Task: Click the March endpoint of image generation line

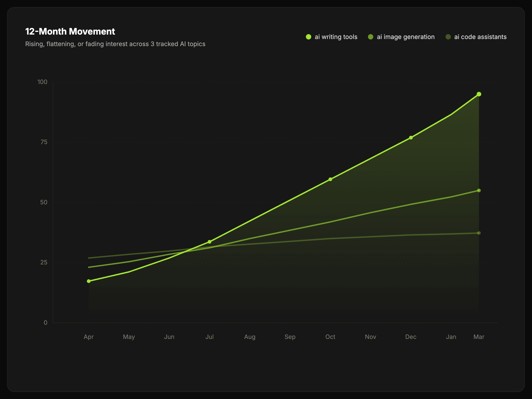Action: 479,190
